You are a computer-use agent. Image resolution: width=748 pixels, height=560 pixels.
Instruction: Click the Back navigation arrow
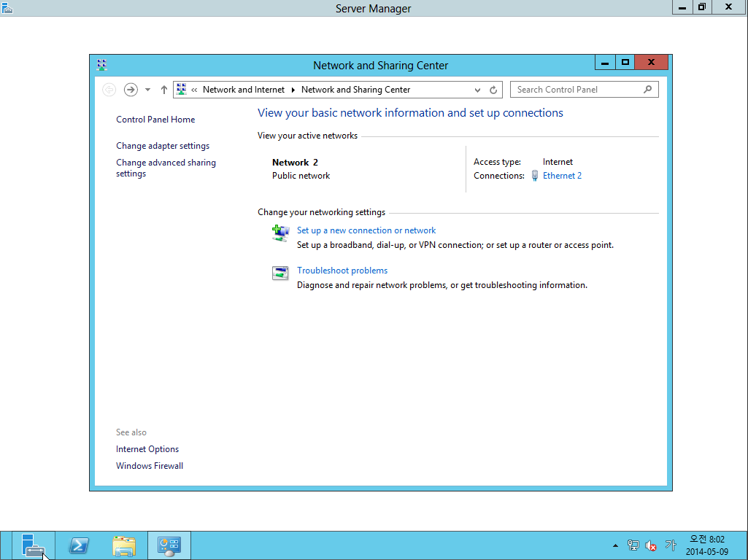109,90
